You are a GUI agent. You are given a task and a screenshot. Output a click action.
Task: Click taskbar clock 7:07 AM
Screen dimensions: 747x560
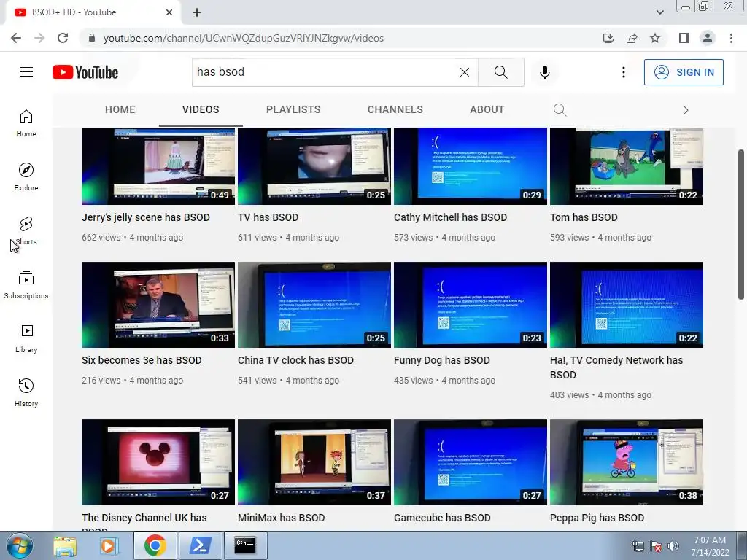[x=710, y=540]
